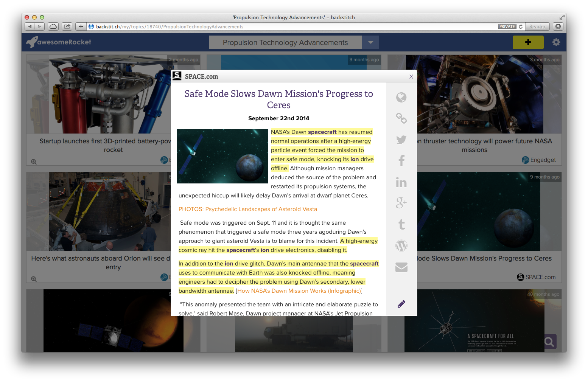
Task: Email the article using envelope icon
Action: (x=401, y=267)
